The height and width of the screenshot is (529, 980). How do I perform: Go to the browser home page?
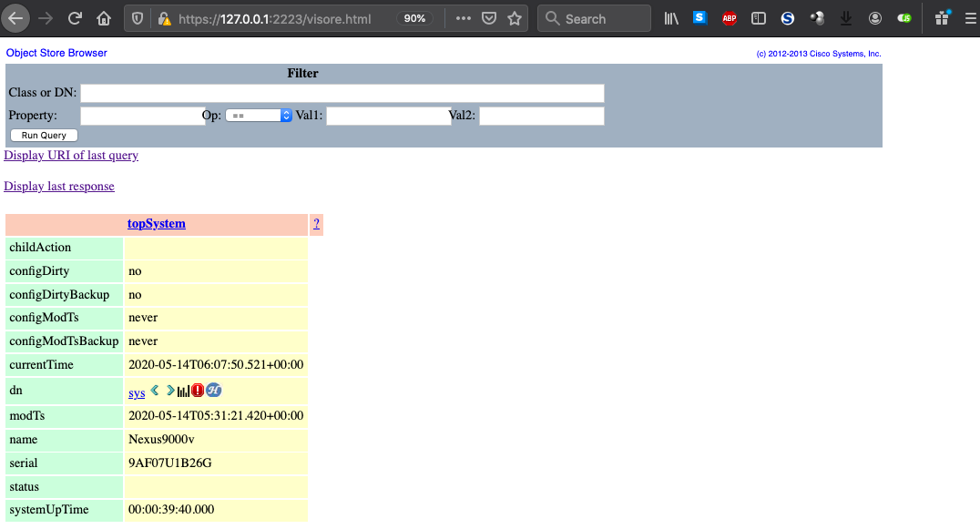pos(102,18)
